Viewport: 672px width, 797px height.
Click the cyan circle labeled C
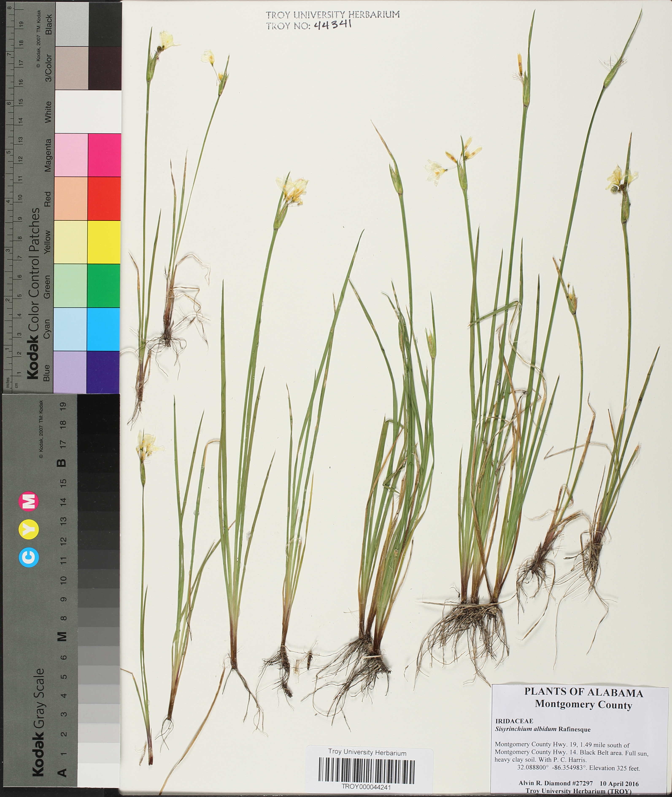[x=29, y=557]
